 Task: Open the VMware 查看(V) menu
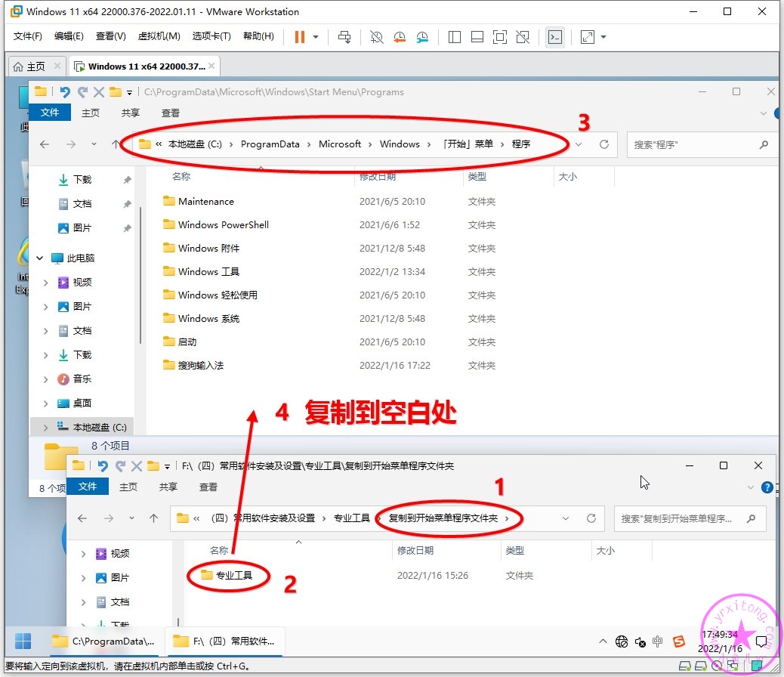tap(110, 36)
